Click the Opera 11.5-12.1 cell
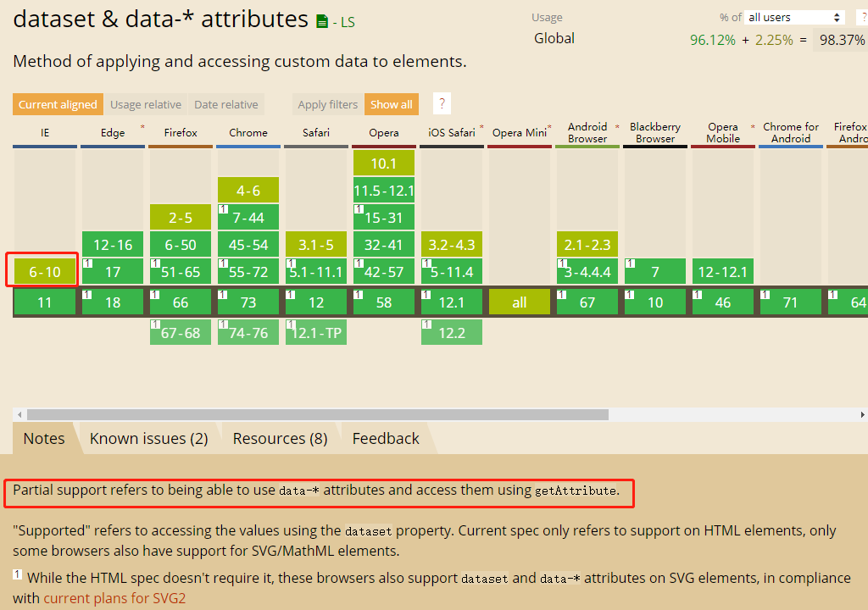Screen dimensions: 868x610 [384, 191]
